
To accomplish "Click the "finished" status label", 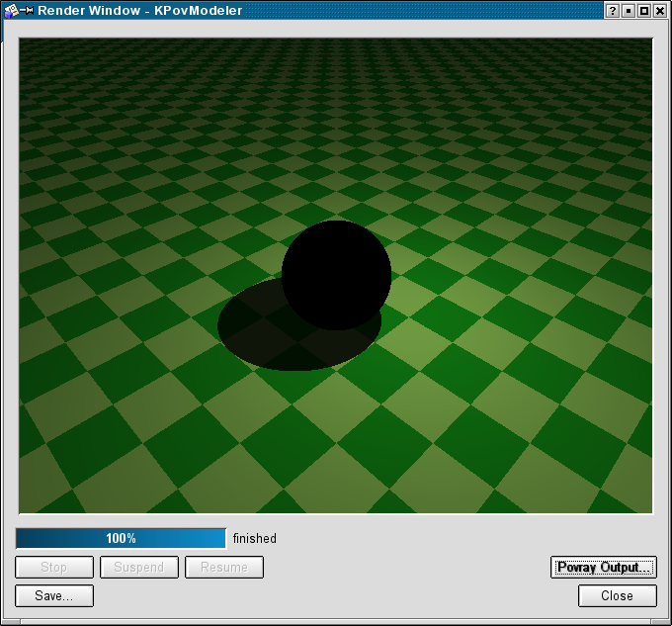I will click(x=255, y=539).
